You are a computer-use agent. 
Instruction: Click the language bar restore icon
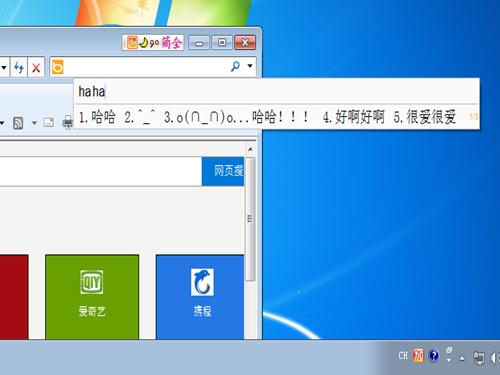[x=449, y=350]
